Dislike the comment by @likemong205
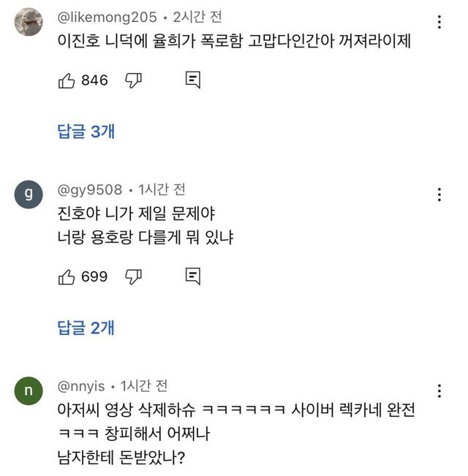 [x=133, y=80]
